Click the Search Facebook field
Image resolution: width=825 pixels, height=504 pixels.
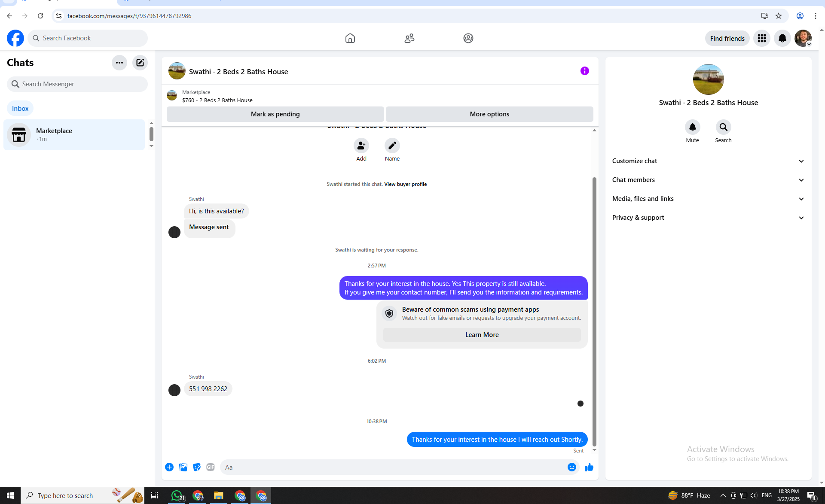coord(88,38)
